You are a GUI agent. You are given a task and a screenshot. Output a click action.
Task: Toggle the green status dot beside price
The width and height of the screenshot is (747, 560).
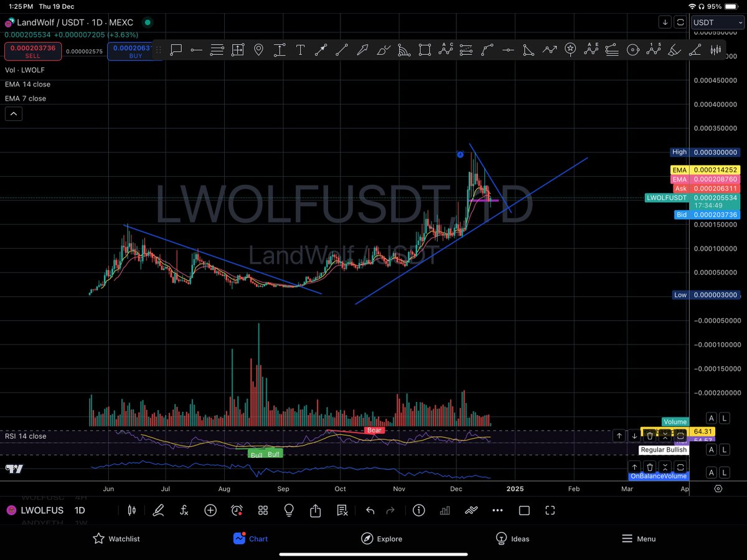coord(147,22)
